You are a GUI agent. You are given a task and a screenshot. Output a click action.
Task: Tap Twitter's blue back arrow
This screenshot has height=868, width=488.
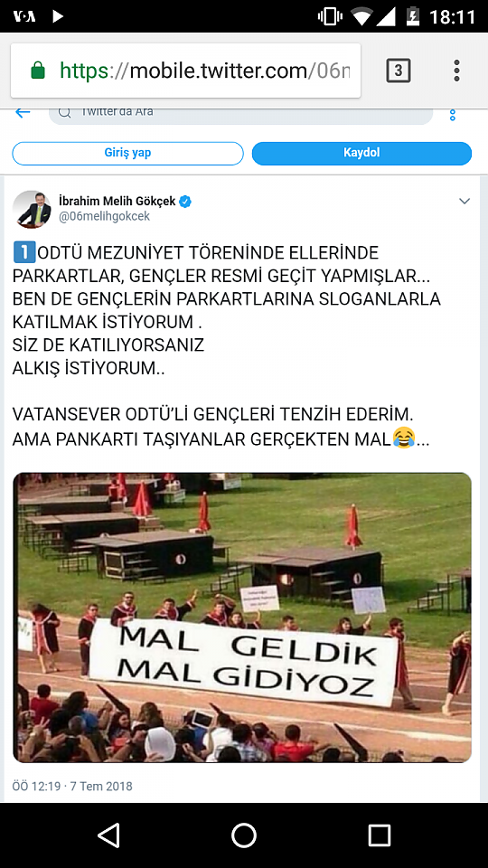coord(23,112)
